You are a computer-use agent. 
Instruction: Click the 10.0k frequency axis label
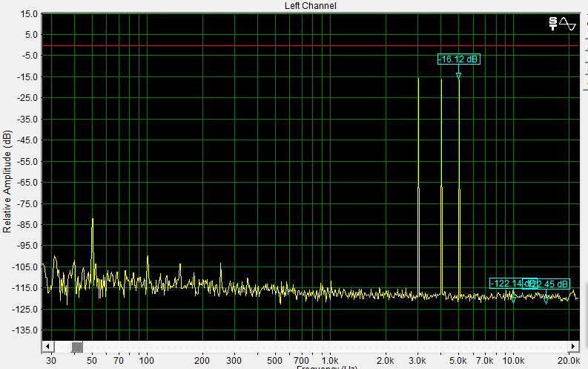(513, 361)
